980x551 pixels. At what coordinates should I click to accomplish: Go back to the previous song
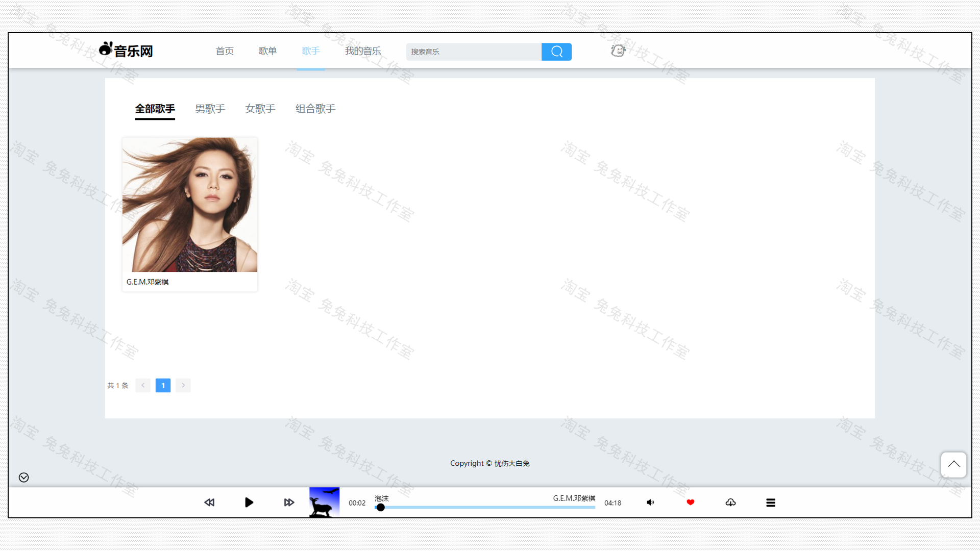pyautogui.click(x=209, y=502)
